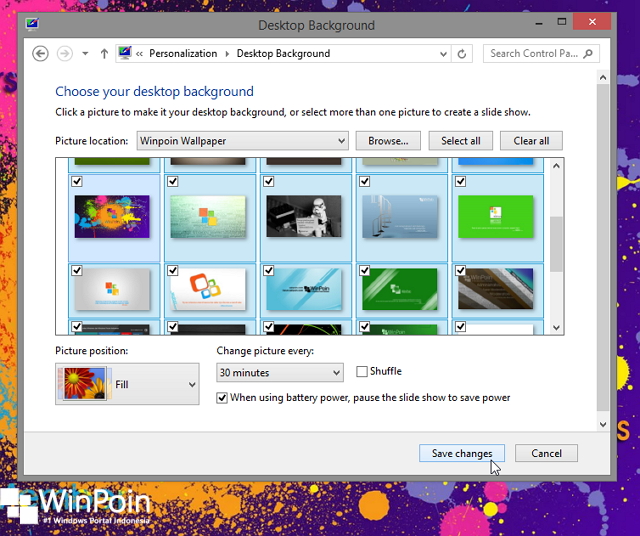Click the Select all button
Image resolution: width=640 pixels, height=536 pixels.
[x=460, y=141]
